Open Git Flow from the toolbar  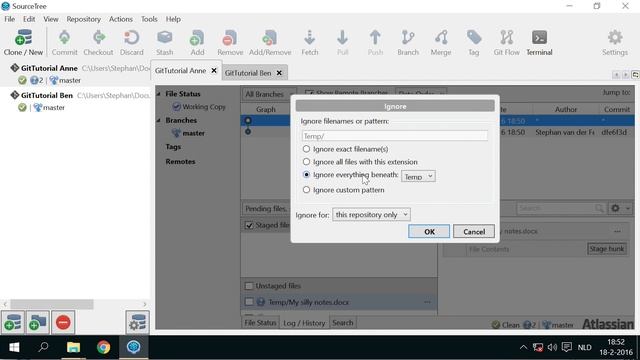coord(507,42)
